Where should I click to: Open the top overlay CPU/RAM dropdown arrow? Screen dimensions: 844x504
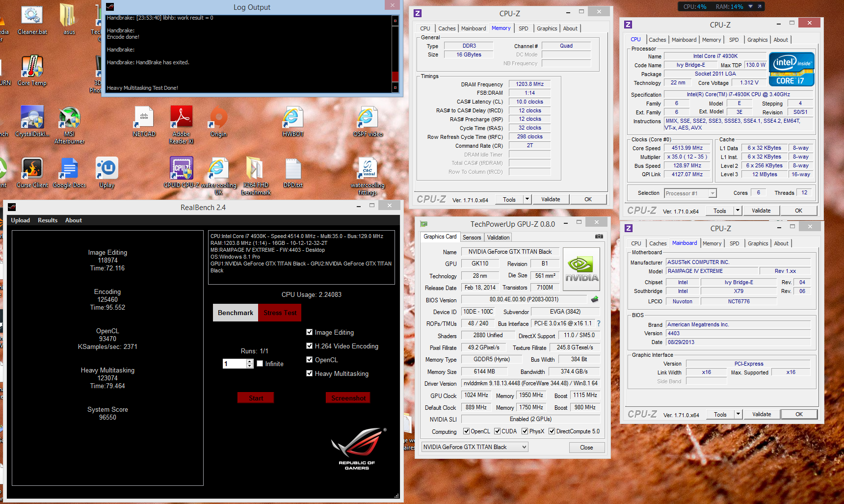[x=750, y=7]
